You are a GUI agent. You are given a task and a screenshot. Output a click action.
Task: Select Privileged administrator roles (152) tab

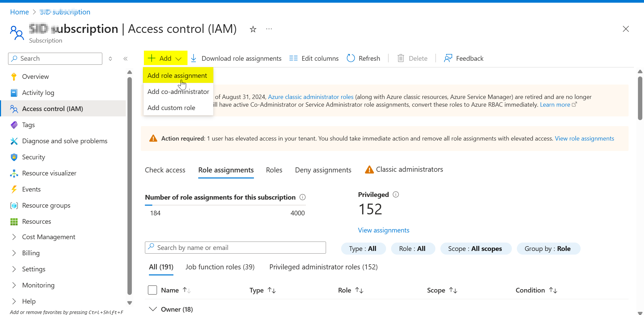323,267
